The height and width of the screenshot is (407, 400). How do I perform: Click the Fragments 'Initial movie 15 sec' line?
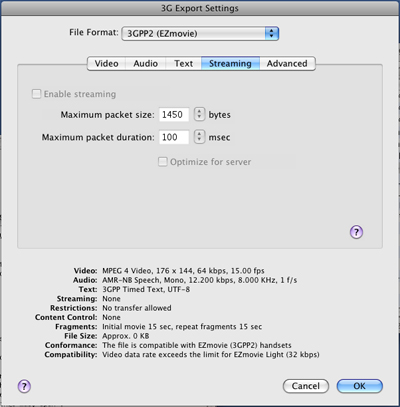182,327
